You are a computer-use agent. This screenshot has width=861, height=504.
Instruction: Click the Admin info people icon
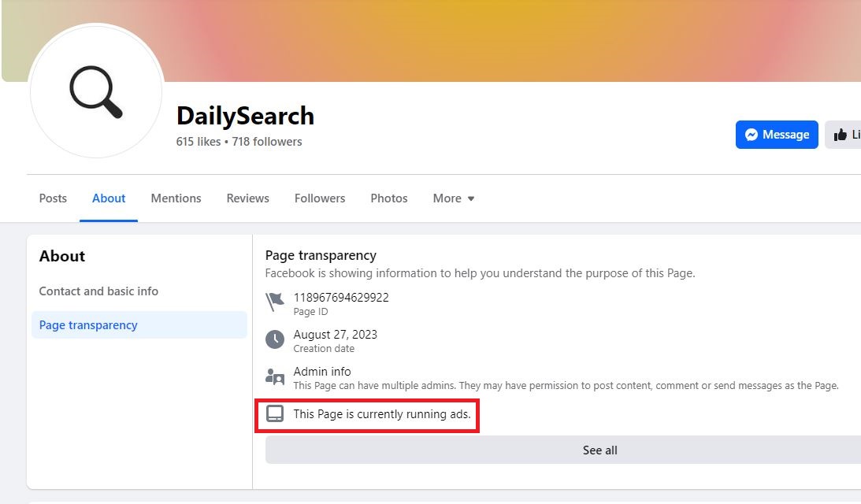(275, 376)
